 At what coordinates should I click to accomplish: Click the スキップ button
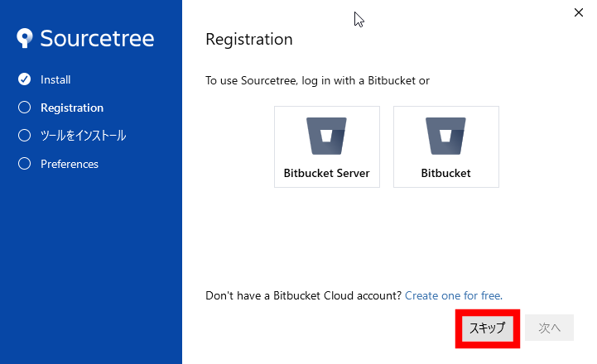[x=488, y=328]
